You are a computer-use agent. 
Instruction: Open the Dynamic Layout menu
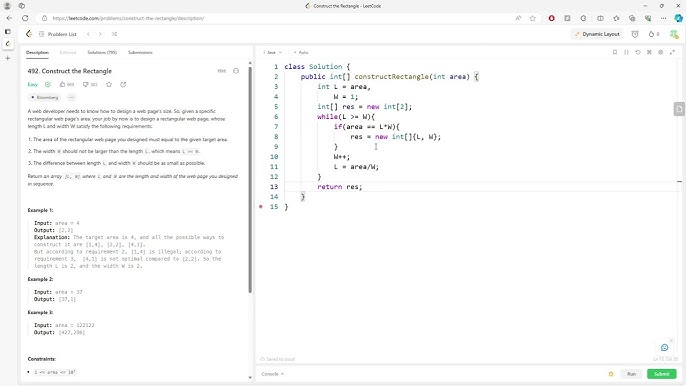pyautogui.click(x=597, y=34)
